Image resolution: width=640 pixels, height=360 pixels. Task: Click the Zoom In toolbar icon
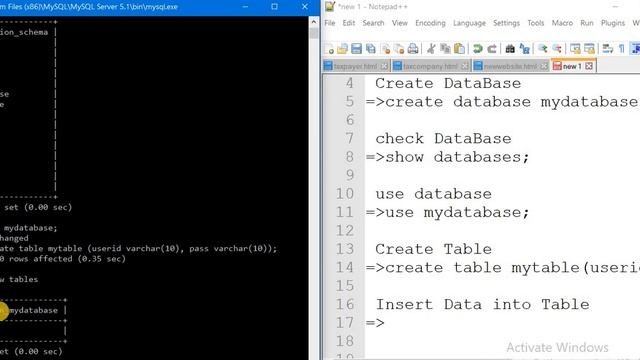pyautogui.click(x=542, y=49)
